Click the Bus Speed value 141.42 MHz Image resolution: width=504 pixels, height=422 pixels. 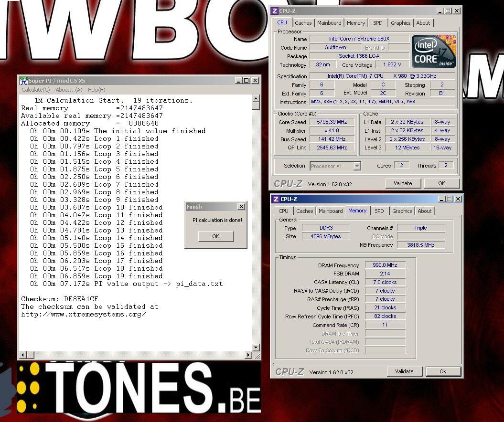[332, 139]
